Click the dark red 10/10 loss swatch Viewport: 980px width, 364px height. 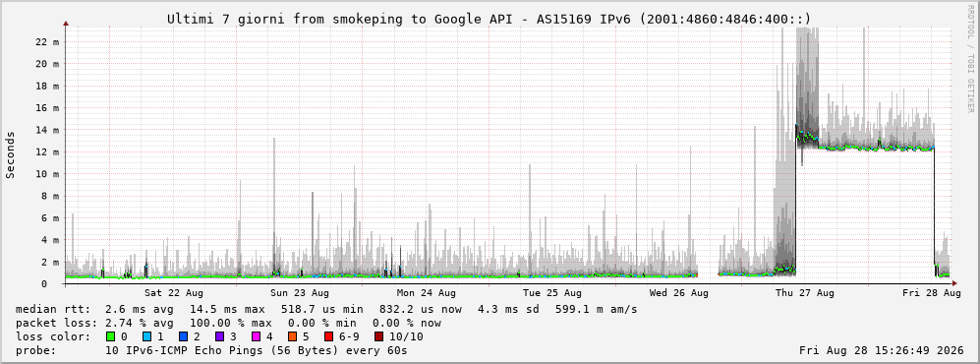[378, 336]
